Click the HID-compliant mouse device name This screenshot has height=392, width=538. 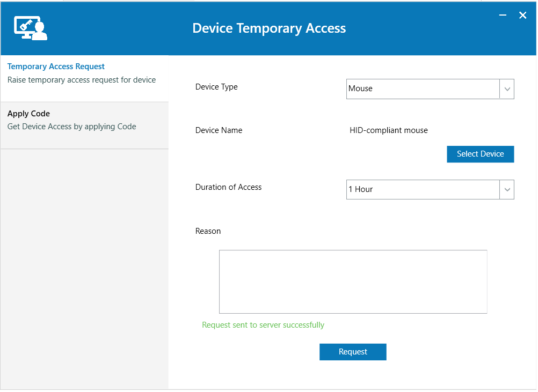389,130
